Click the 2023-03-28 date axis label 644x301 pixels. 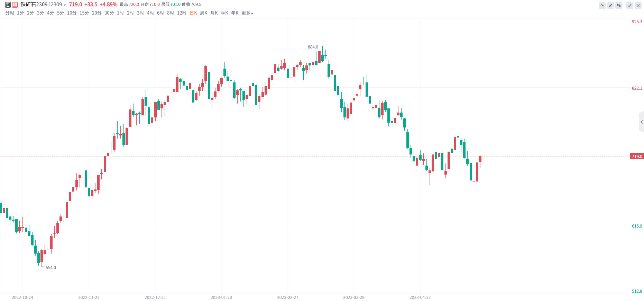[354, 298]
